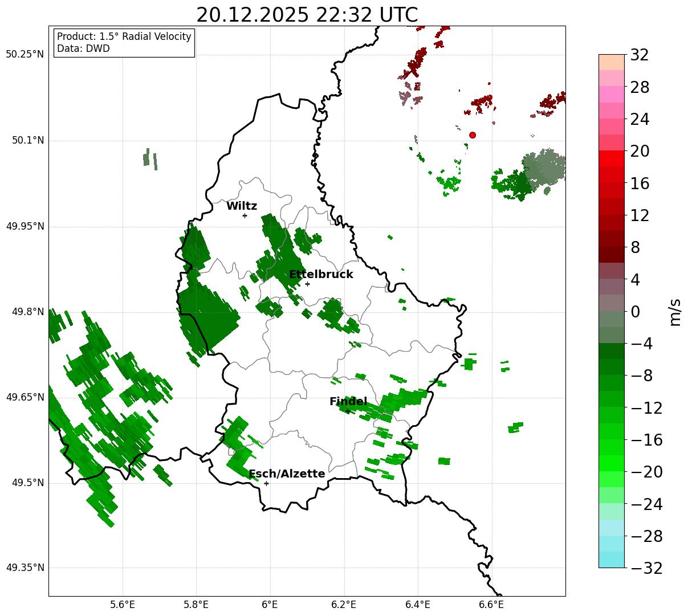
Task: Click the 49.8°N latitude label
Action: [28, 312]
